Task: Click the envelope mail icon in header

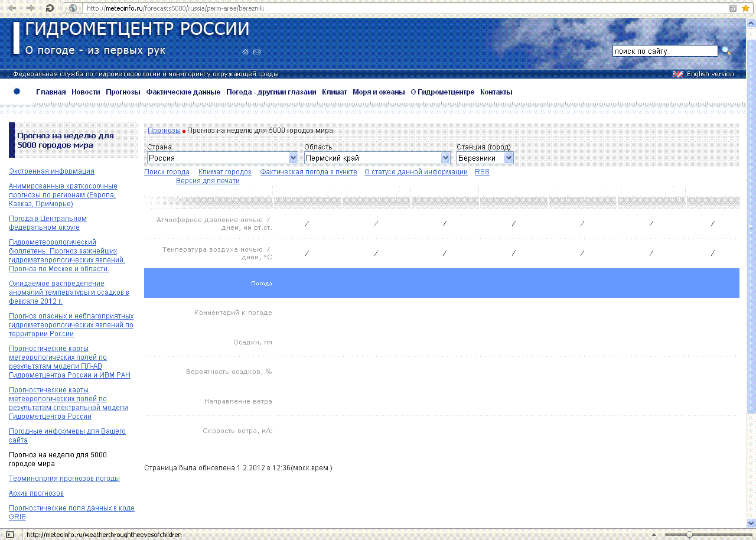Action: (257, 52)
